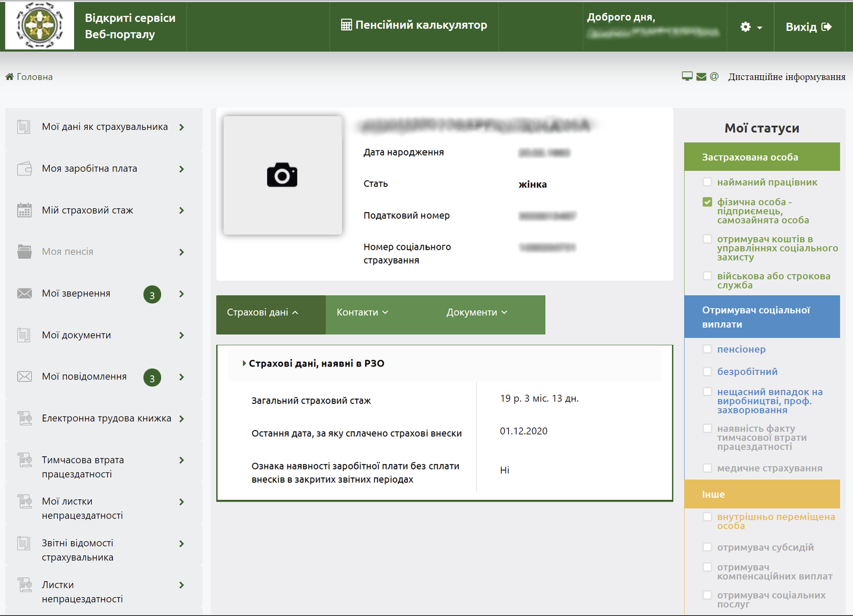
Task: Click the wallet icon for Моя заробітна плата
Action: [25, 169]
